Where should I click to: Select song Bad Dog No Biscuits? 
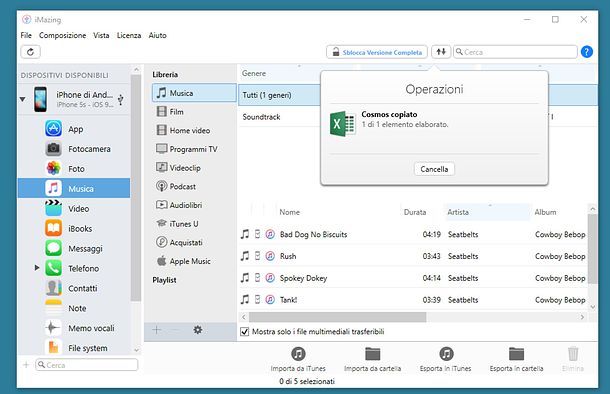click(x=413, y=234)
